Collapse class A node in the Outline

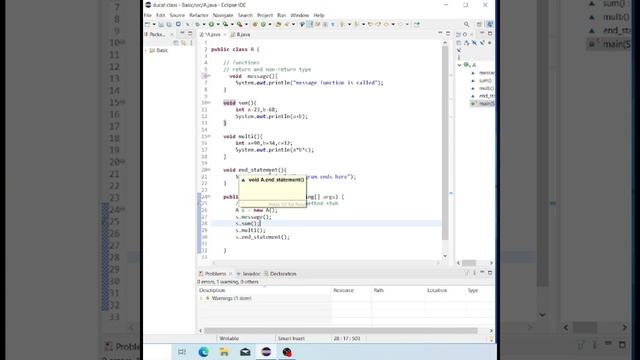(x=459, y=65)
